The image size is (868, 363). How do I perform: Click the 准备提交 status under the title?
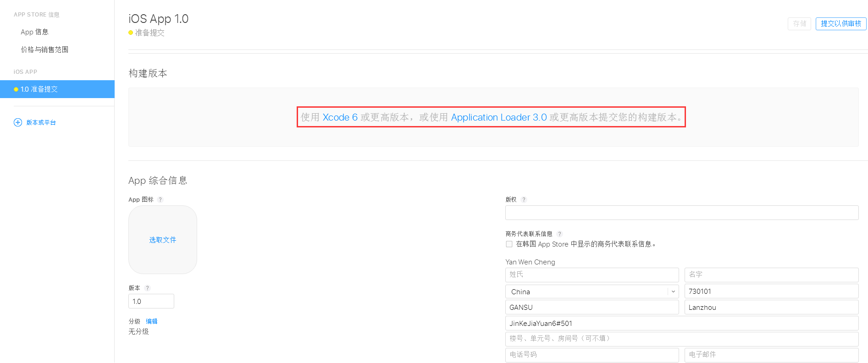(x=149, y=33)
